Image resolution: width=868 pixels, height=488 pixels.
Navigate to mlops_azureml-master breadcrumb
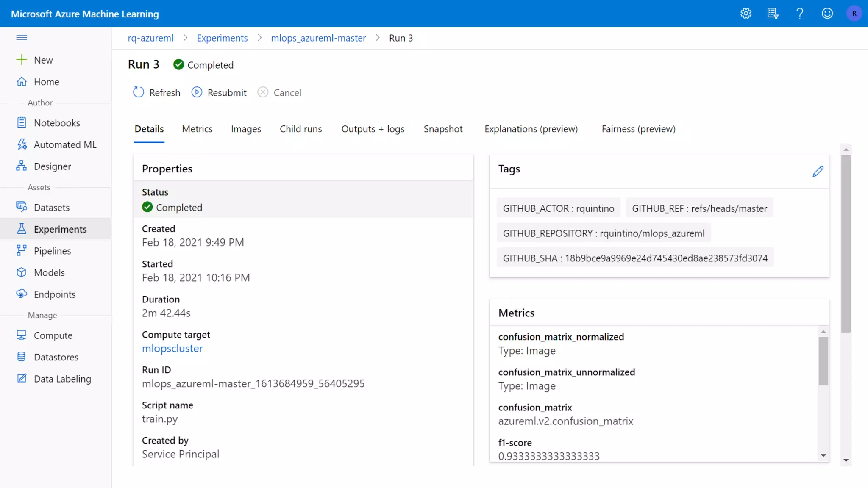pyautogui.click(x=318, y=38)
